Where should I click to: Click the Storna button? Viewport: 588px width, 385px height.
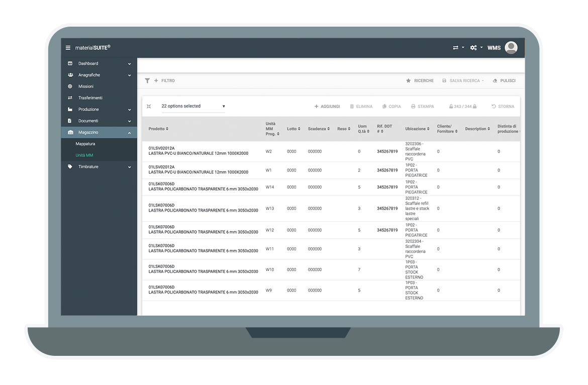[x=503, y=107]
